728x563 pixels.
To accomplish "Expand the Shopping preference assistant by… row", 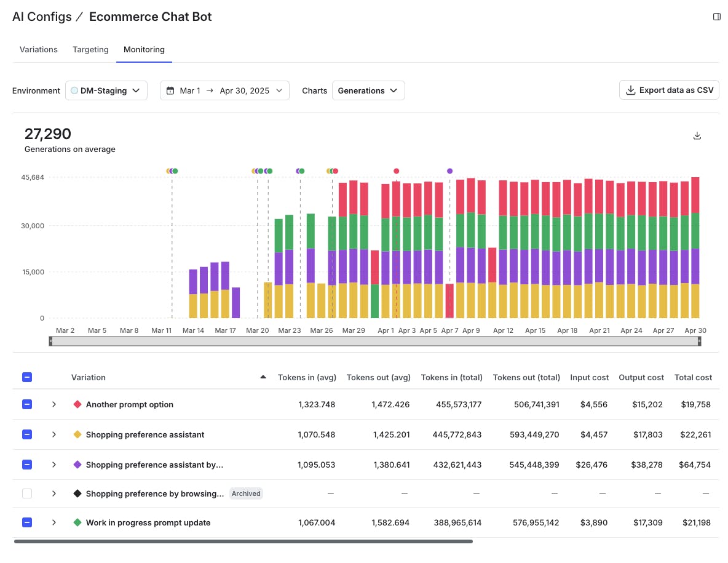I will (54, 465).
